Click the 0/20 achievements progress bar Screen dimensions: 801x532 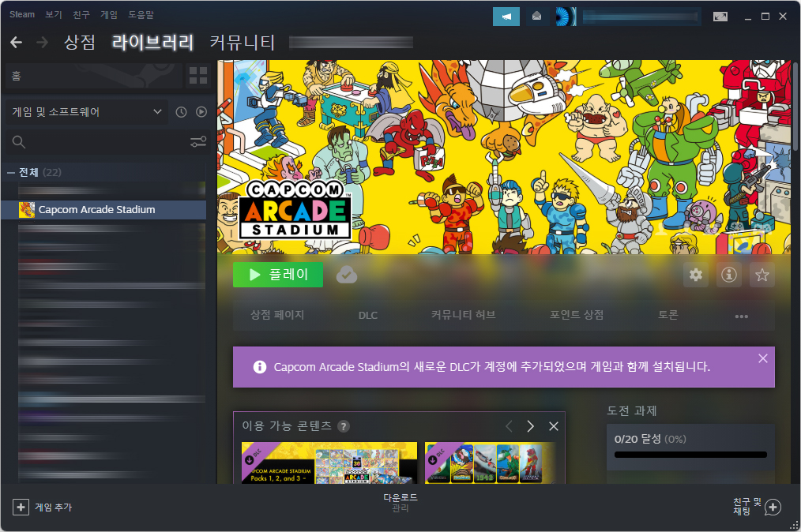(x=690, y=455)
